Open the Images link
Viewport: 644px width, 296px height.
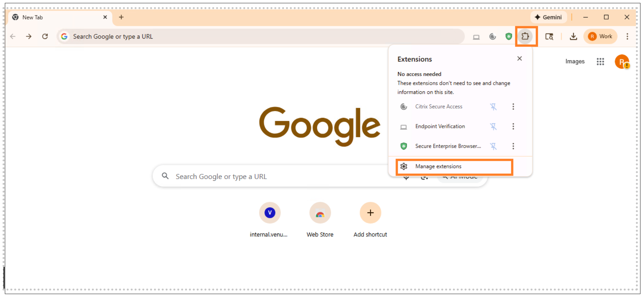pos(575,61)
